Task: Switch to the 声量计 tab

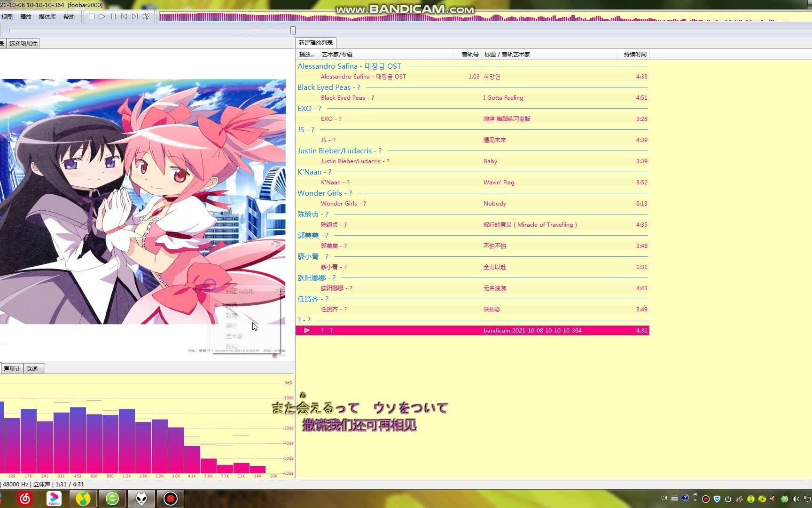Action: pyautogui.click(x=12, y=369)
